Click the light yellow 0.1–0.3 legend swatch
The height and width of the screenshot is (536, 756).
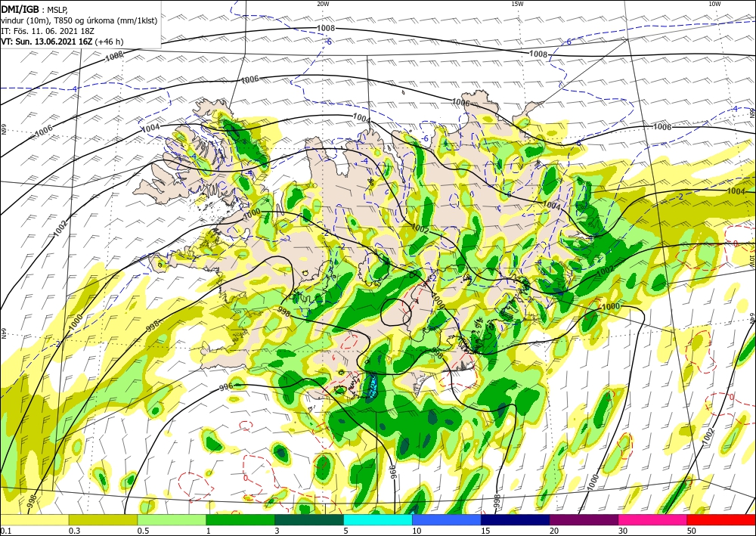click(34, 520)
